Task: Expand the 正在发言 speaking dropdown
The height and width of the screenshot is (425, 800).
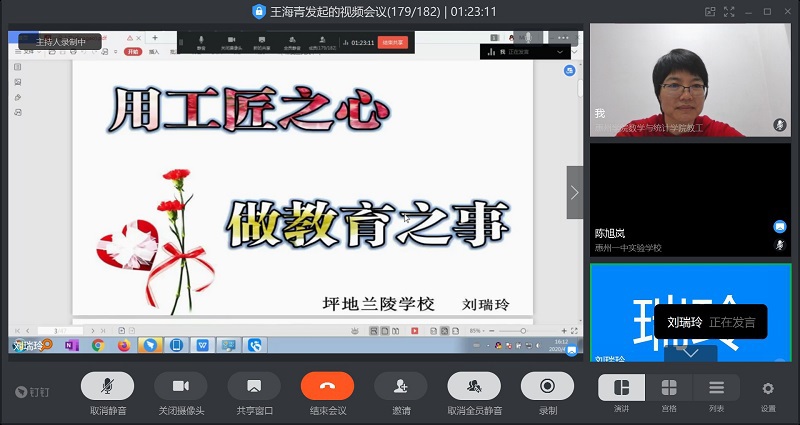Action: tap(560, 51)
